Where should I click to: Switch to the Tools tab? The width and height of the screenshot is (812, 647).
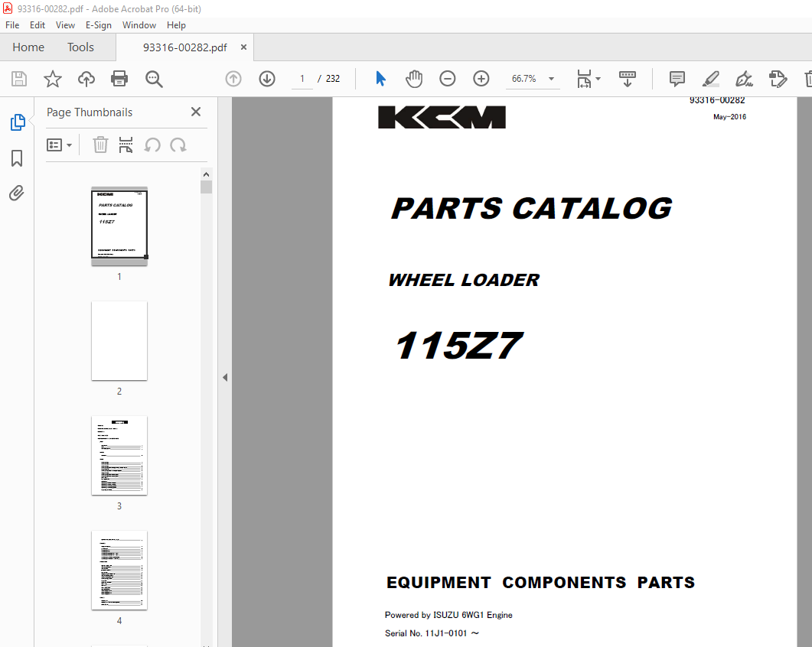(x=80, y=47)
